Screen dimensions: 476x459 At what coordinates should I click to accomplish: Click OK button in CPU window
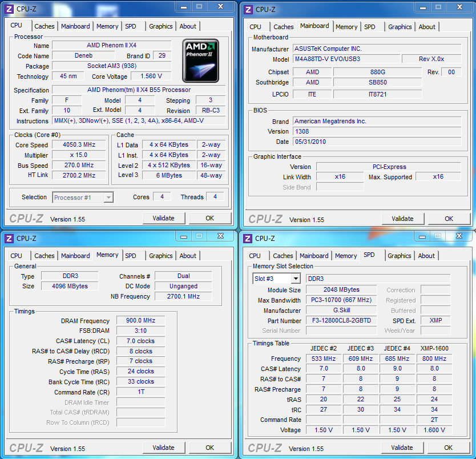pos(210,218)
